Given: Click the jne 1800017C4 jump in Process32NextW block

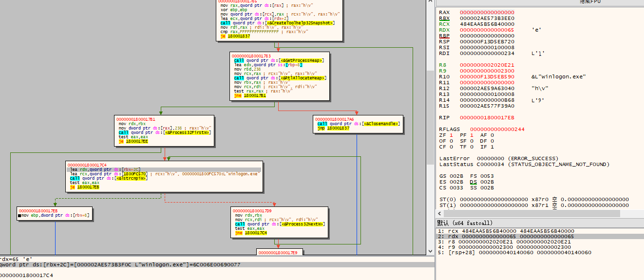Looking at the screenshot, I should tap(251, 233).
